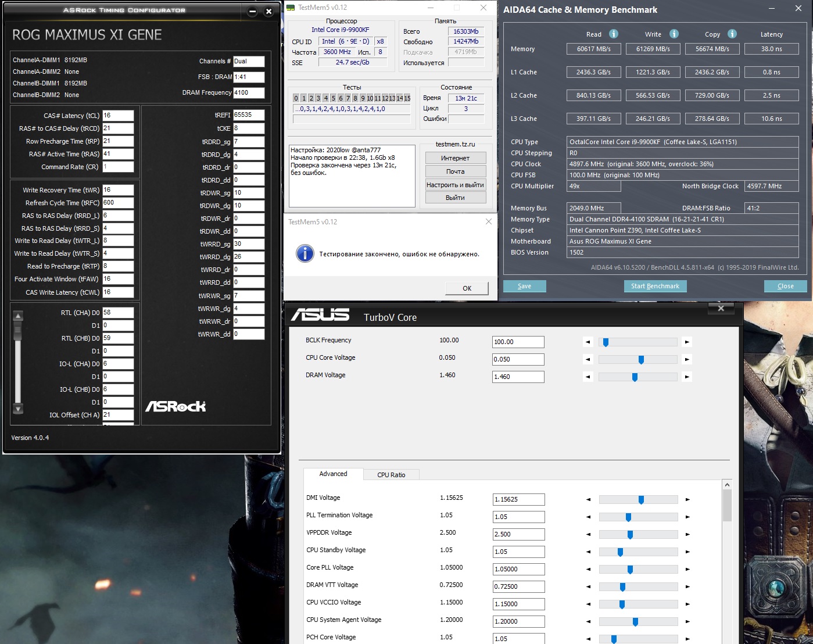Click Memory Latency value 38.0 ns
Viewport: 813px width, 644px height.
[x=771, y=49]
